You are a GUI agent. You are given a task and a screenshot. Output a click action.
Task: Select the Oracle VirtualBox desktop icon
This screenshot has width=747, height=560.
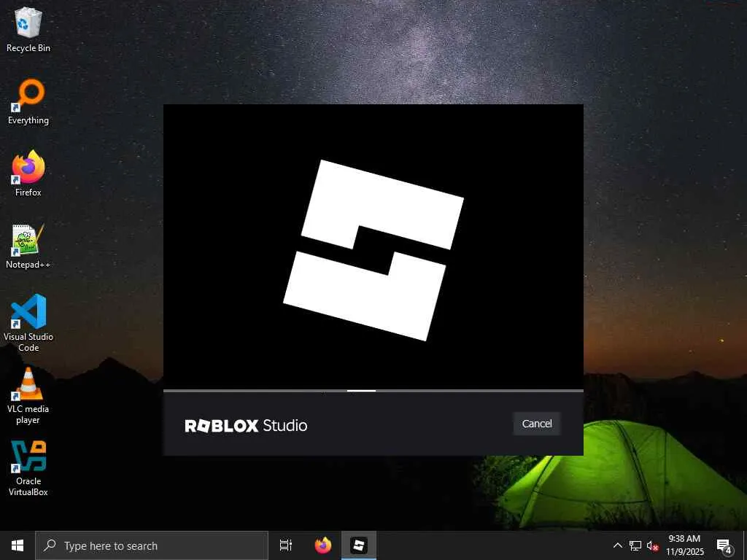coord(28,469)
